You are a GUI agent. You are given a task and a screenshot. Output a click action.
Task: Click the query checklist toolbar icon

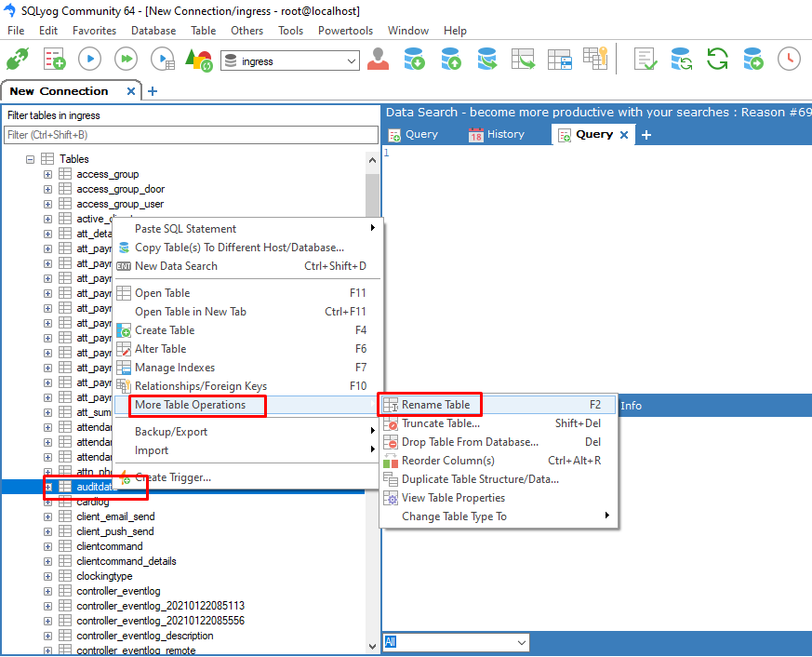pyautogui.click(x=646, y=59)
